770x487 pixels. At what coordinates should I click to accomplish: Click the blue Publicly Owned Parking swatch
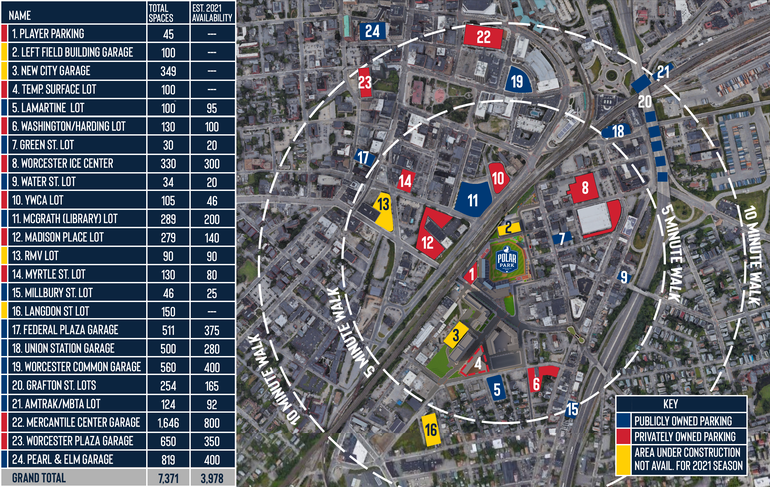pyautogui.click(x=623, y=420)
